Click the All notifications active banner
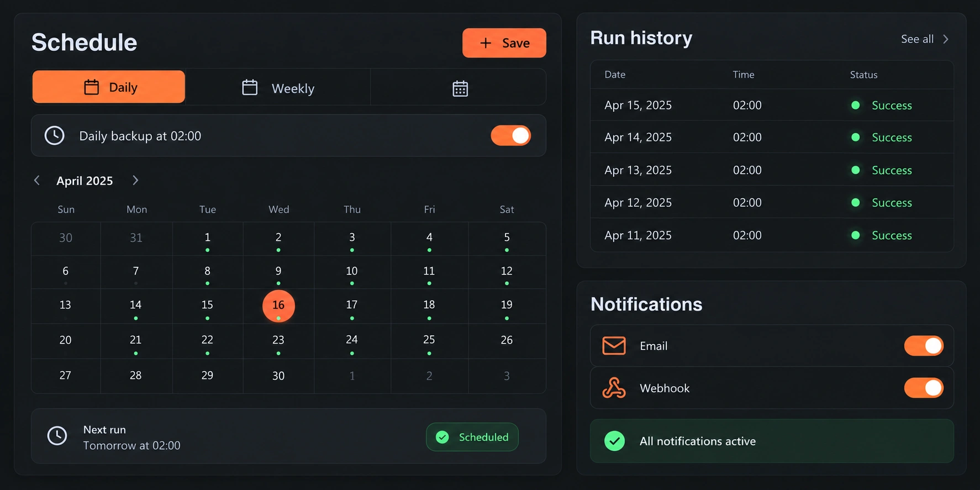The height and width of the screenshot is (490, 980). pos(772,441)
